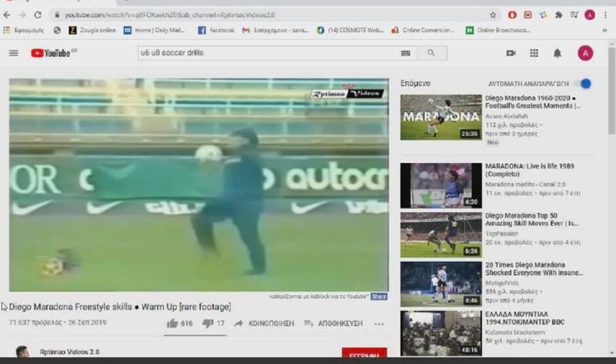This screenshot has height=364, width=616.
Task: Open the YouTube account avatar menu
Action: coord(585,53)
